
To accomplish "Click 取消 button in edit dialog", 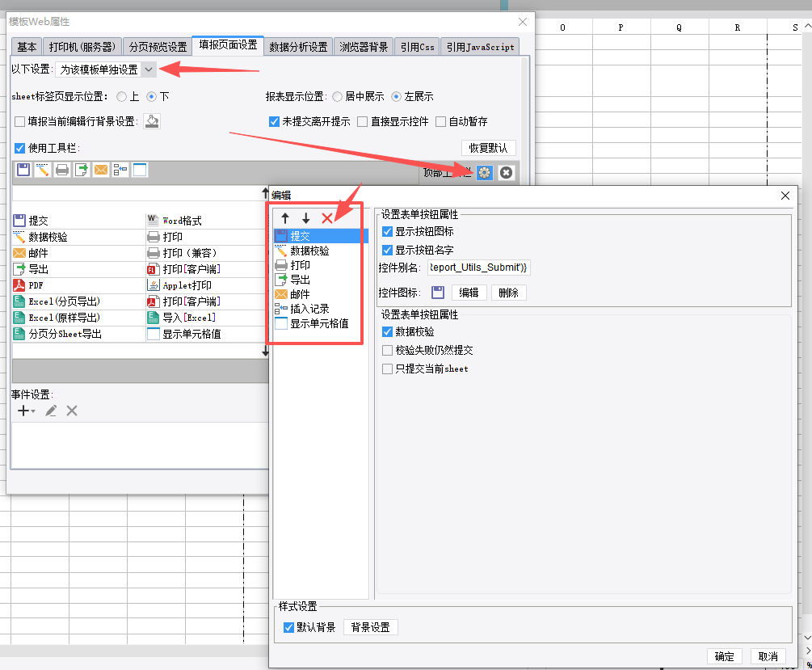I will click(x=768, y=656).
